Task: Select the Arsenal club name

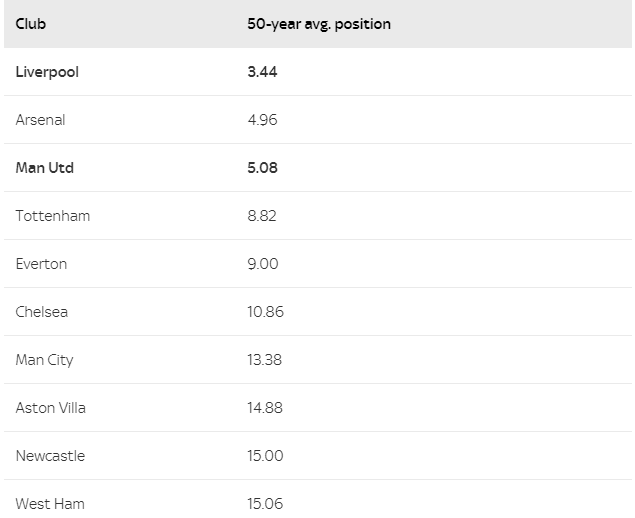Action: point(40,120)
